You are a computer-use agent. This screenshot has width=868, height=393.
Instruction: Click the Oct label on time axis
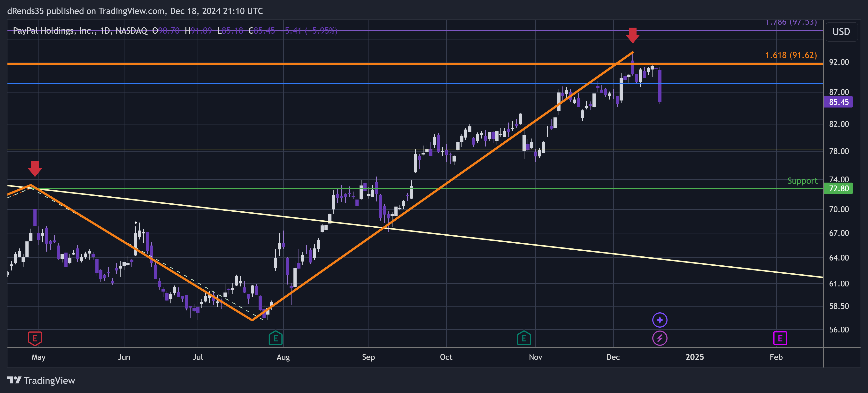point(446,357)
